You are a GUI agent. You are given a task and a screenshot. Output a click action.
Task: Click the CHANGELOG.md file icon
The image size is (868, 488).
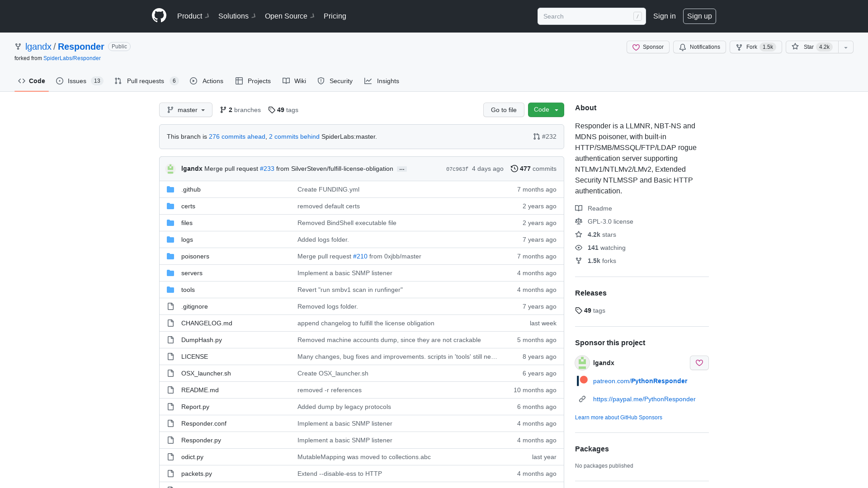tap(170, 323)
